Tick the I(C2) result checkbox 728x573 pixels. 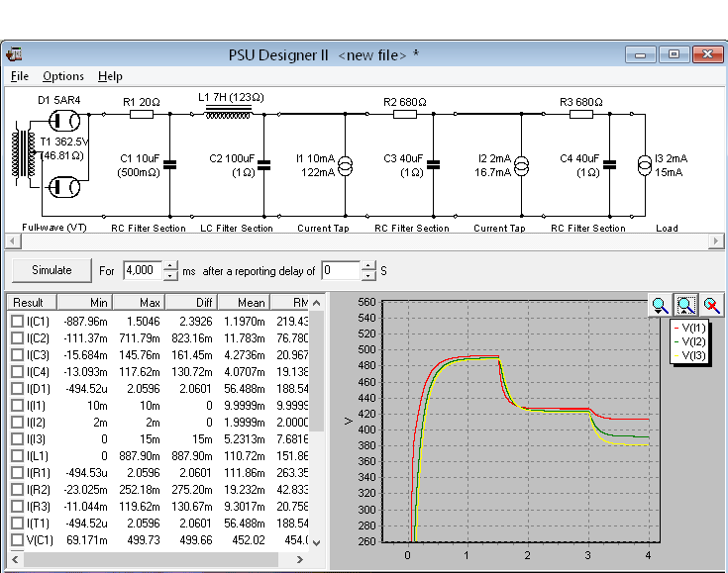(x=17, y=337)
